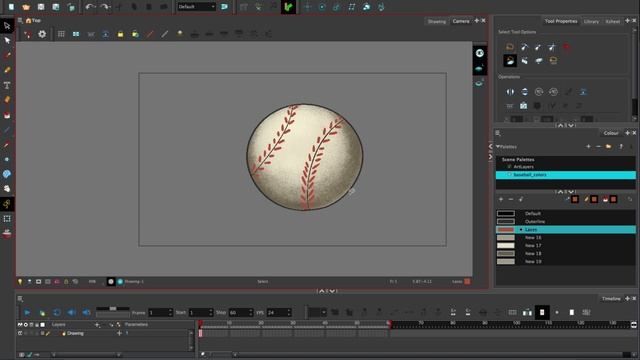The image size is (640, 360).
Task: Choose the Pencil tool in the left toolbar
Action: [x=7, y=70]
